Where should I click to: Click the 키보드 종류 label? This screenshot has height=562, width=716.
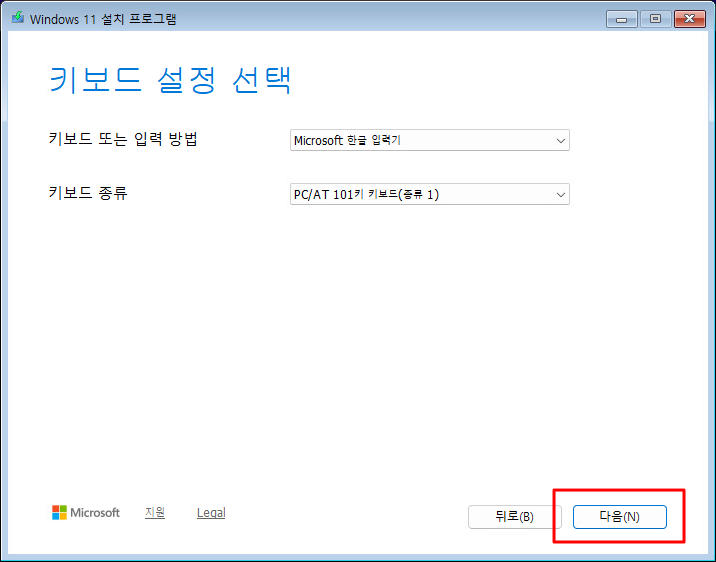(88, 193)
